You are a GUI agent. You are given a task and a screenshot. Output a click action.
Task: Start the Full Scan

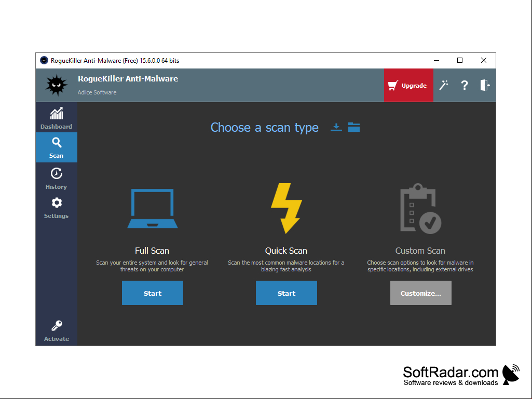pyautogui.click(x=153, y=293)
